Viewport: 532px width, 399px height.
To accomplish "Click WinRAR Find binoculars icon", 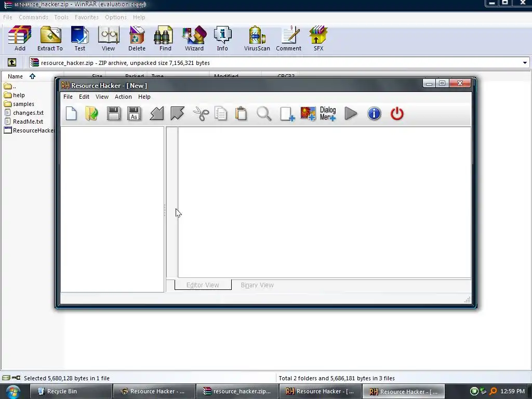I will (165, 38).
